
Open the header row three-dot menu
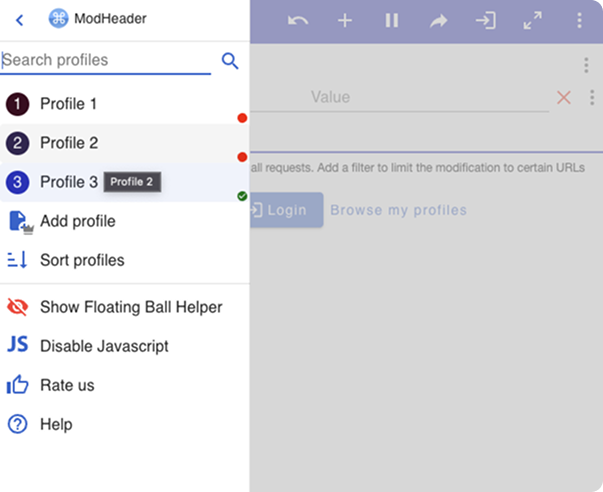coord(592,97)
